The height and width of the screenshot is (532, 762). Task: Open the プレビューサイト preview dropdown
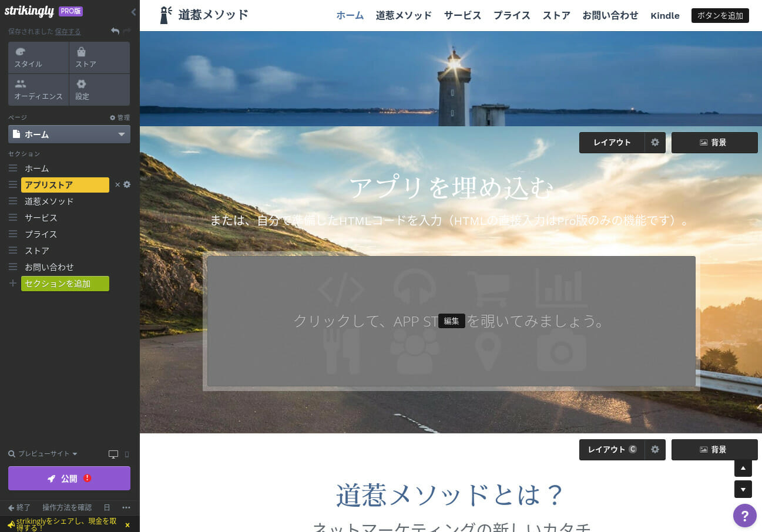click(43, 454)
